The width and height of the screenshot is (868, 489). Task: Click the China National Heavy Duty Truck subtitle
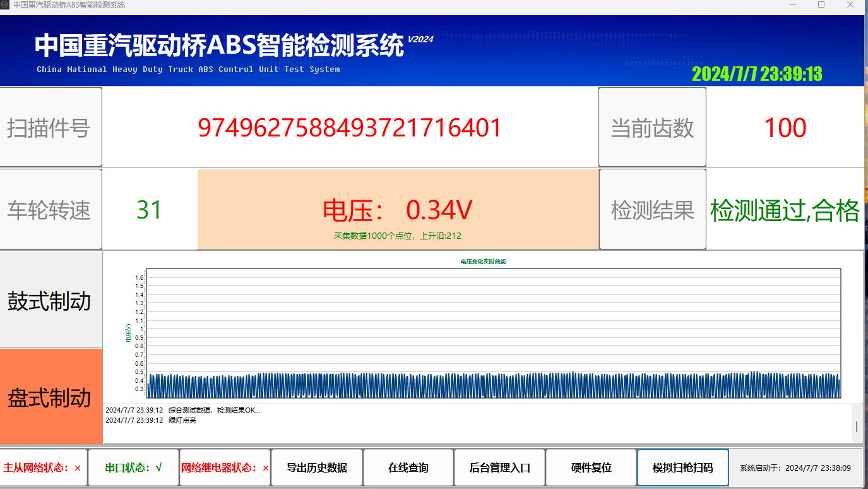[x=188, y=69]
